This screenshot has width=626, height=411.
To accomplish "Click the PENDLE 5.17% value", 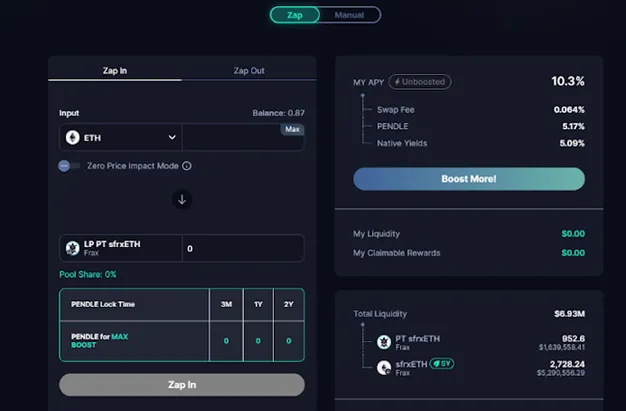I will (573, 127).
